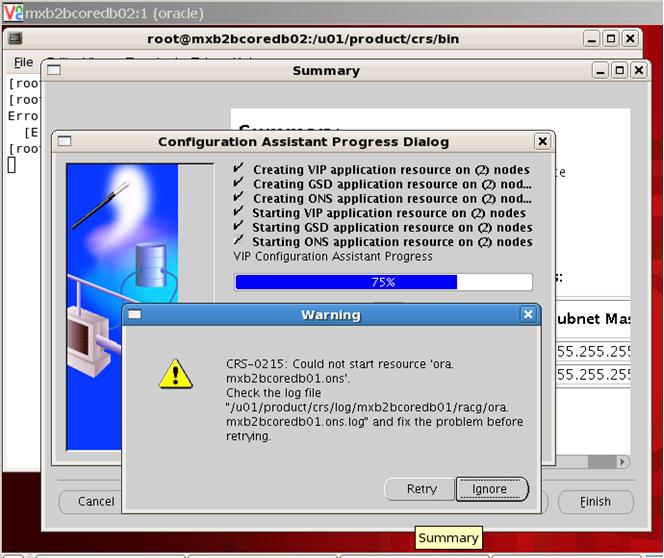Click text 'Starting GSD application resource on (2) nodes'
Image resolution: width=664 pixels, height=558 pixels.
click(x=392, y=227)
